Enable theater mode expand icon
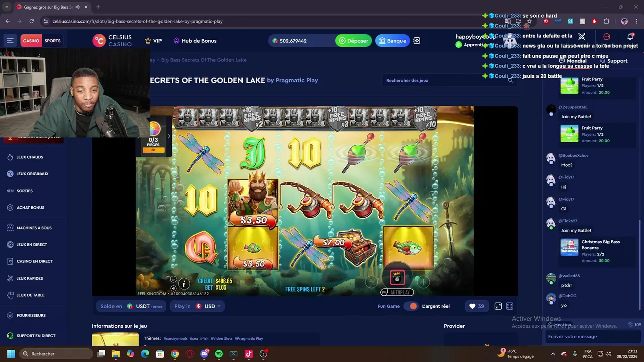The image size is (644, 362). [498, 306]
